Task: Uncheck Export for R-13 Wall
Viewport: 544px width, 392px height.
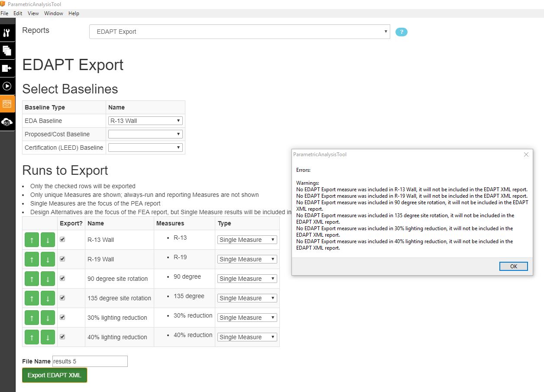Action: click(62, 239)
